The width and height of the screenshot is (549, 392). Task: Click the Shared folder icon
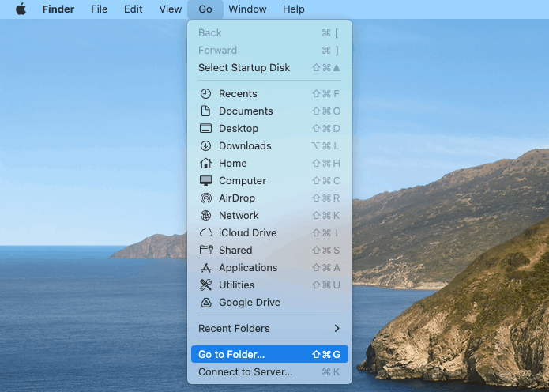(x=206, y=250)
